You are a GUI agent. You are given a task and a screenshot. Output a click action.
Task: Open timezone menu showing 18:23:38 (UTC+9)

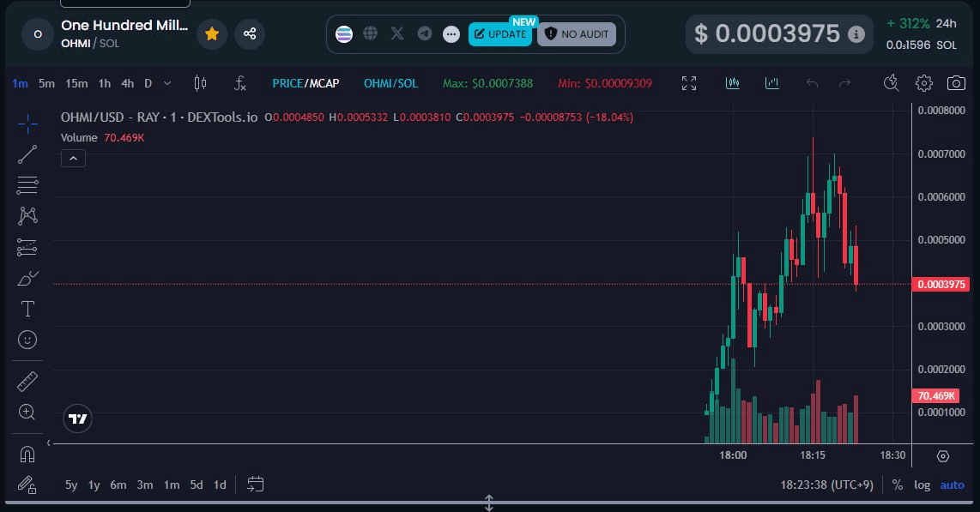click(x=826, y=485)
